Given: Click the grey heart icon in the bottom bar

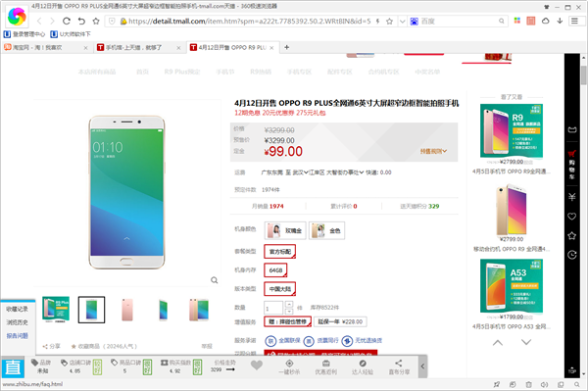Looking at the screenshot, I should point(257,366).
